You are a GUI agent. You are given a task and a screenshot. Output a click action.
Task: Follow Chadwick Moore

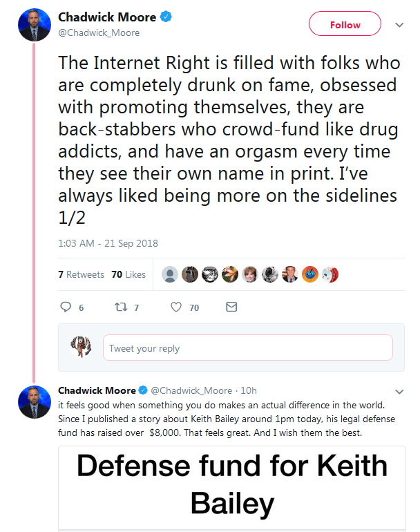pyautogui.click(x=345, y=25)
